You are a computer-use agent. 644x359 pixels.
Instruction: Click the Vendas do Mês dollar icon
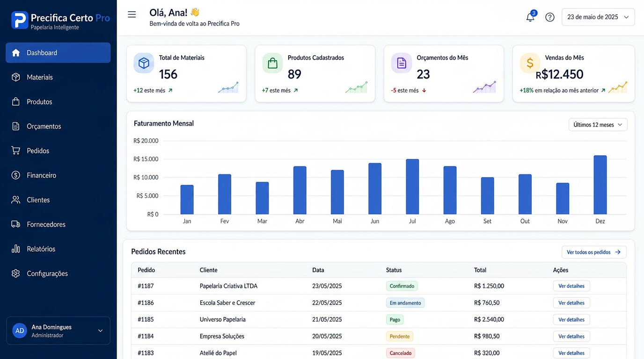coord(530,63)
